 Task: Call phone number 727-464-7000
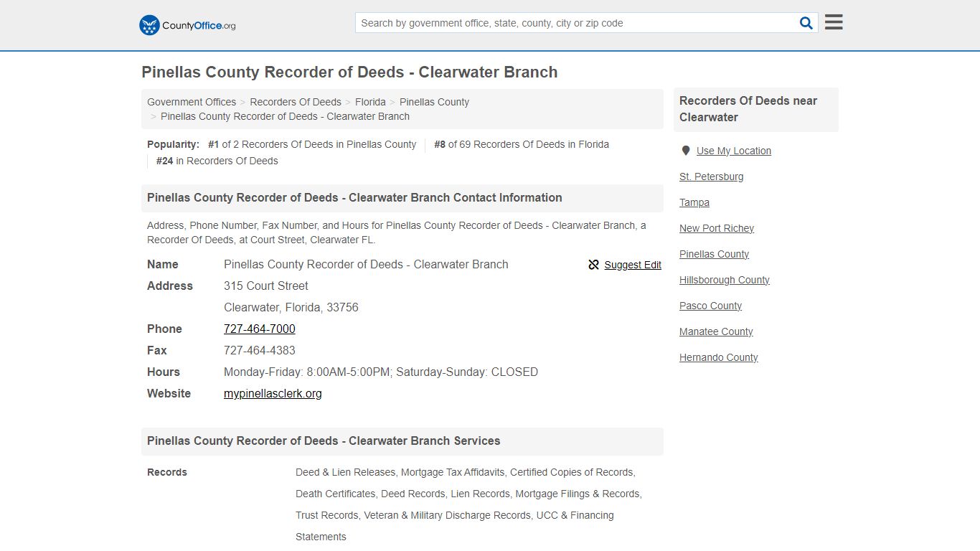pyautogui.click(x=260, y=329)
